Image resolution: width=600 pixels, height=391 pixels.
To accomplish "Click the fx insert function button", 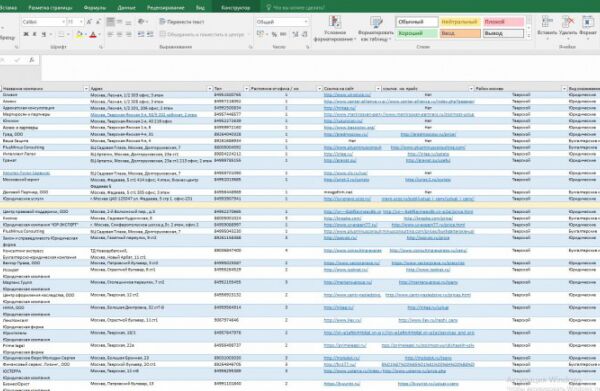I will pos(32,60).
